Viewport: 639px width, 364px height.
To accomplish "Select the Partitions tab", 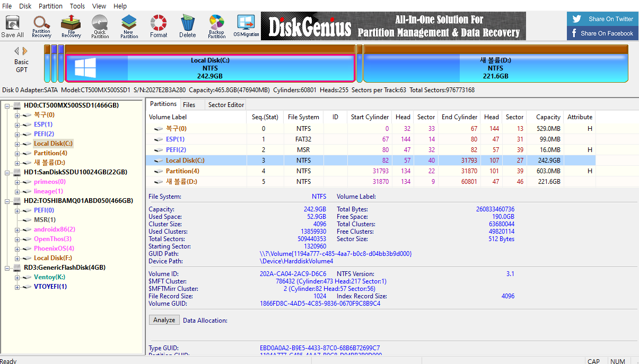I will [163, 104].
